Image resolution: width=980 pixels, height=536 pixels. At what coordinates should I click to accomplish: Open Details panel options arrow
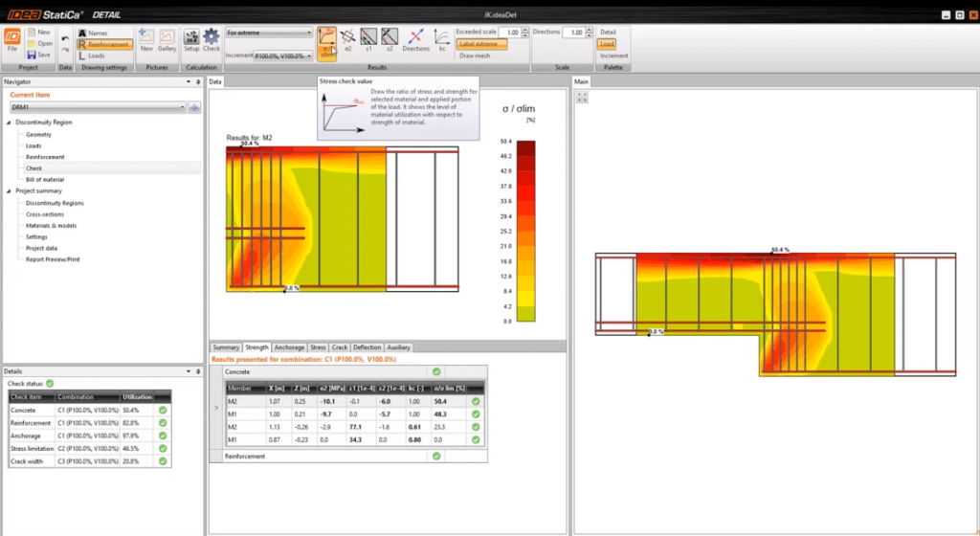tap(189, 371)
